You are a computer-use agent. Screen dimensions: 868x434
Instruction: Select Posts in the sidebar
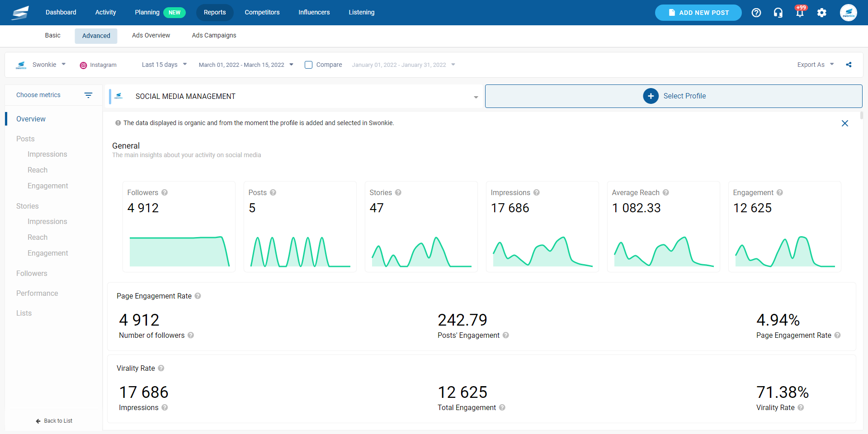pos(25,139)
